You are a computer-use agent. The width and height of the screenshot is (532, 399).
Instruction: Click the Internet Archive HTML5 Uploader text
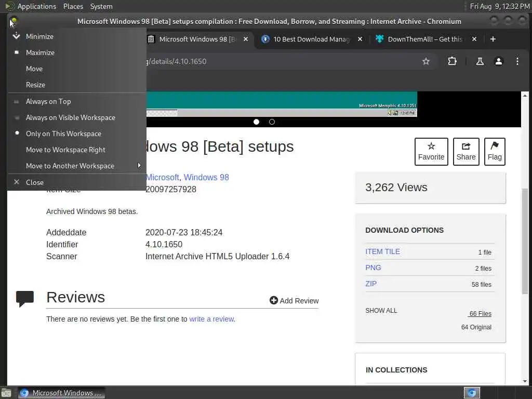point(217,257)
